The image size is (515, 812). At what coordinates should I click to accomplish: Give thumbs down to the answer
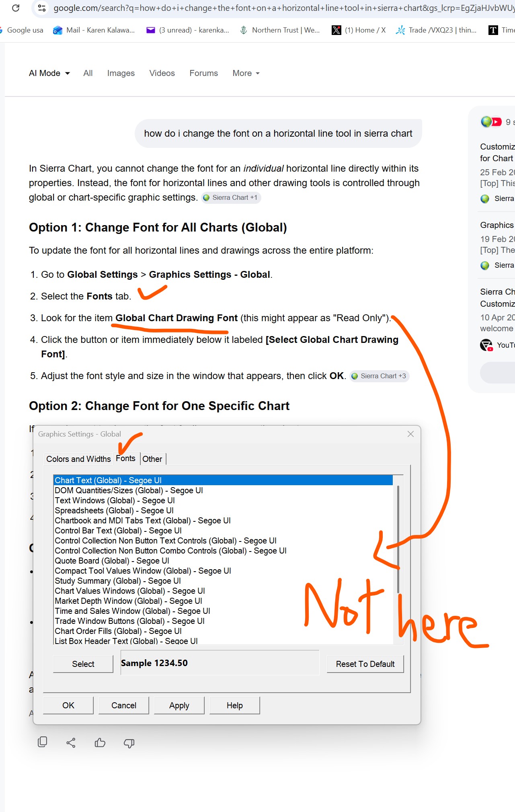point(129,743)
